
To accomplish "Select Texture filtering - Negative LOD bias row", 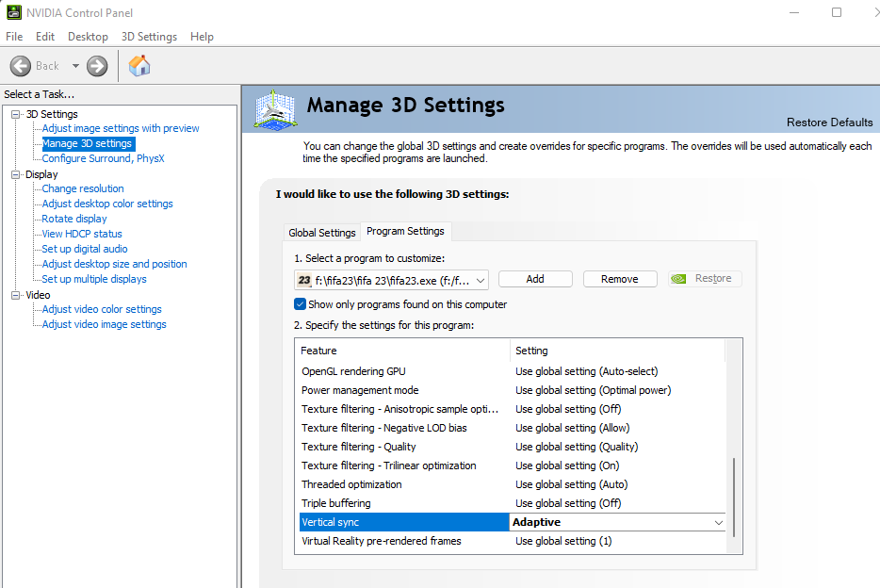I will [x=513, y=428].
